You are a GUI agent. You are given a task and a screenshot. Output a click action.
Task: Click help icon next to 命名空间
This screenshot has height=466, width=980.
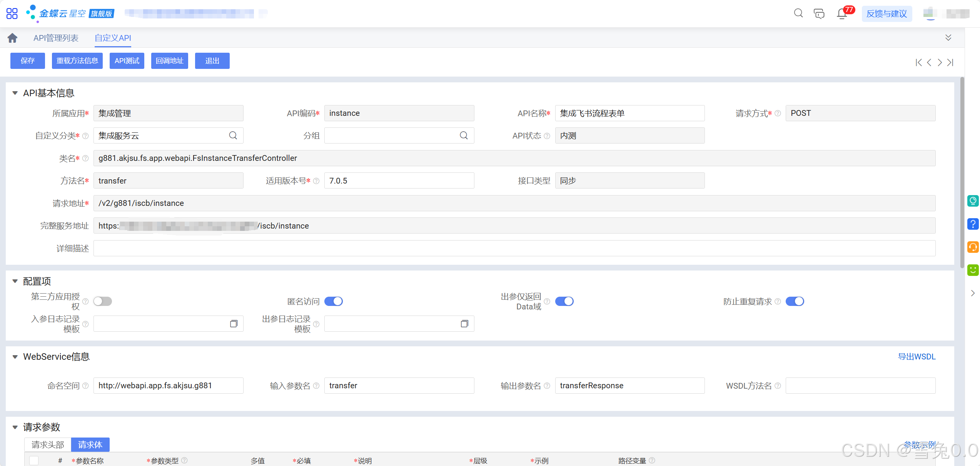point(85,386)
